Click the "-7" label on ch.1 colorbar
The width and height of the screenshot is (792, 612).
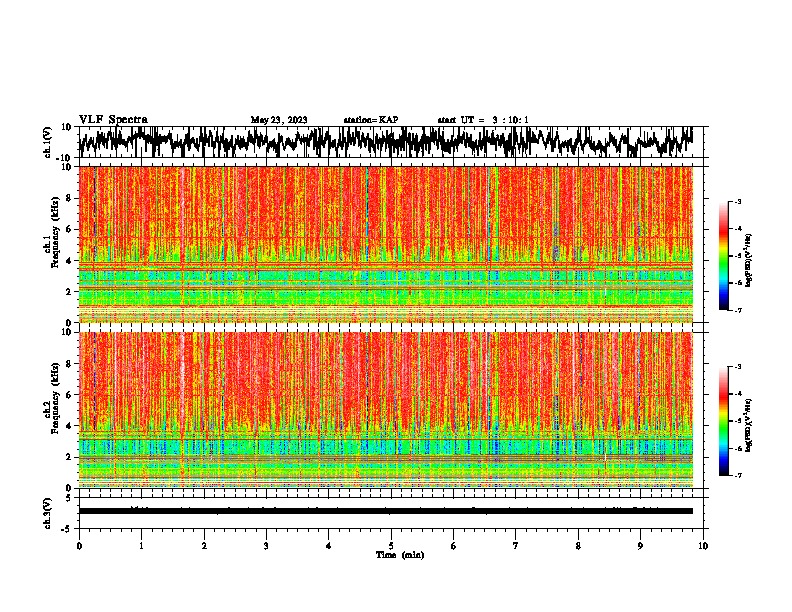pyautogui.click(x=738, y=311)
